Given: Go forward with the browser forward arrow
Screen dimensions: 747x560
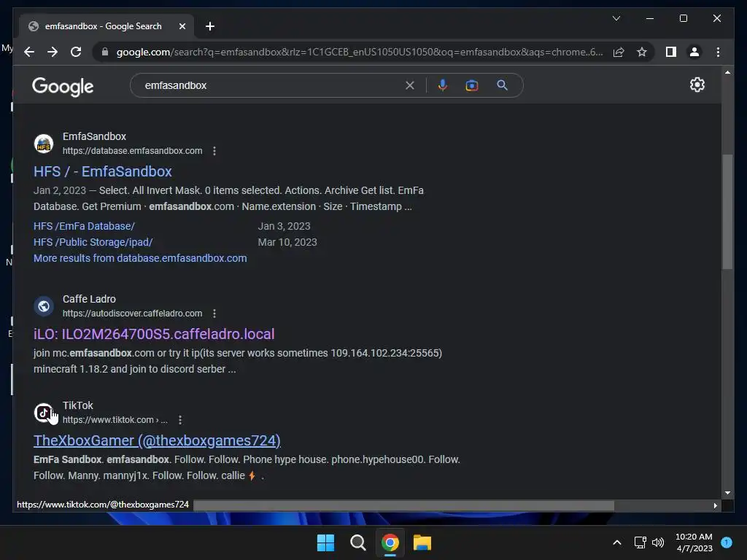Looking at the screenshot, I should pyautogui.click(x=53, y=52).
